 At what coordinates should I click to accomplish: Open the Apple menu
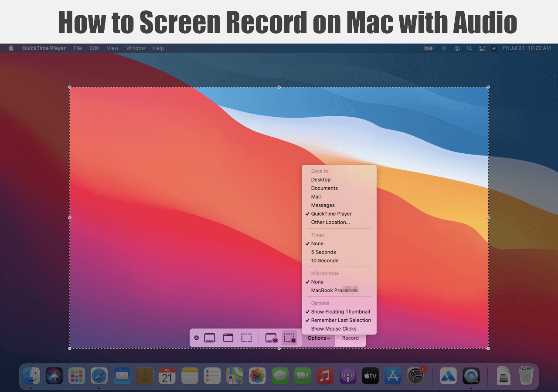(x=11, y=48)
